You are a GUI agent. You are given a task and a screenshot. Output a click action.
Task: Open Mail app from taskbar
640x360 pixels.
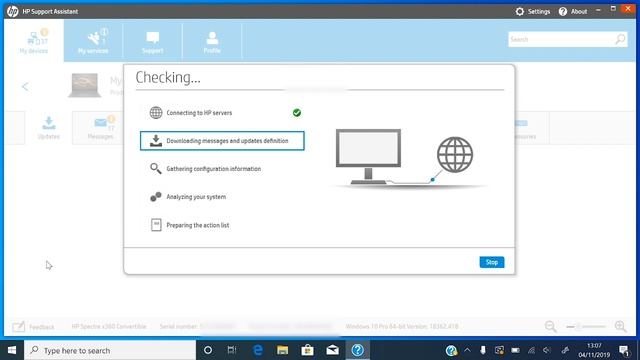pyautogui.click(x=332, y=350)
